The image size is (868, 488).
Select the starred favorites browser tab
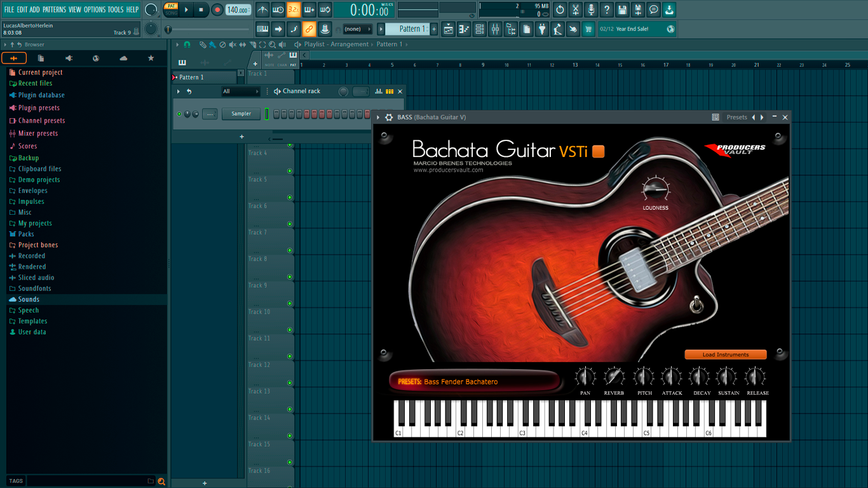[151, 58]
